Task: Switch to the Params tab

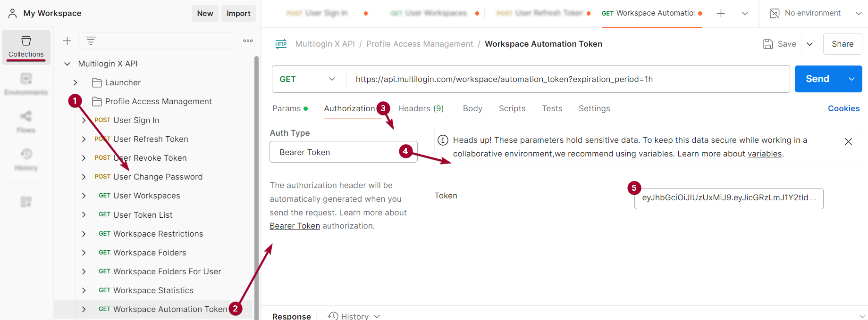Action: (x=290, y=108)
